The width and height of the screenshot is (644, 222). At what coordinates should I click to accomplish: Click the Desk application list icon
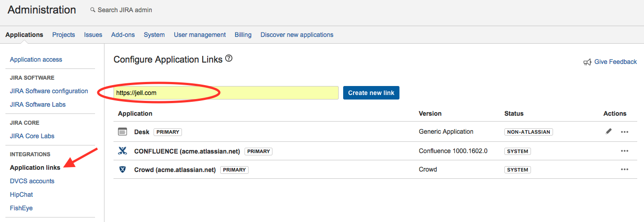pyautogui.click(x=122, y=132)
